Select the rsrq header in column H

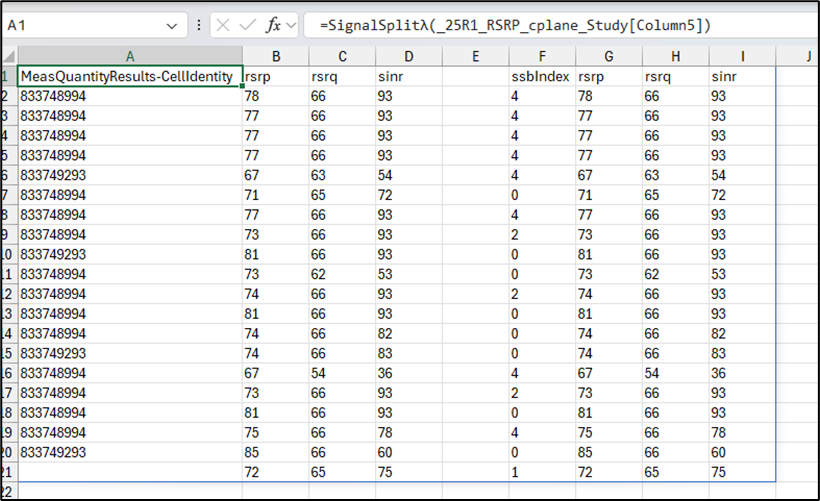(x=676, y=76)
